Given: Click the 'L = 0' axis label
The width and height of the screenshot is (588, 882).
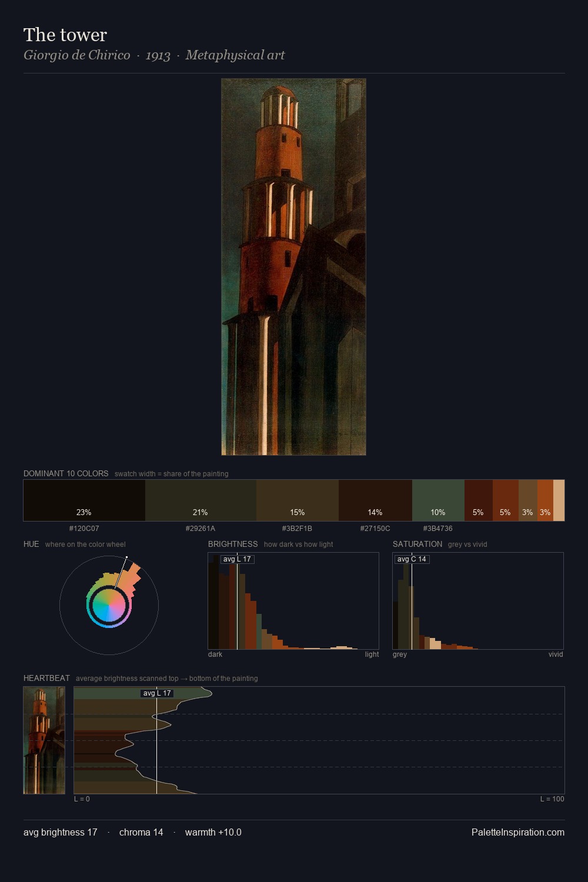Looking at the screenshot, I should coord(82,799).
